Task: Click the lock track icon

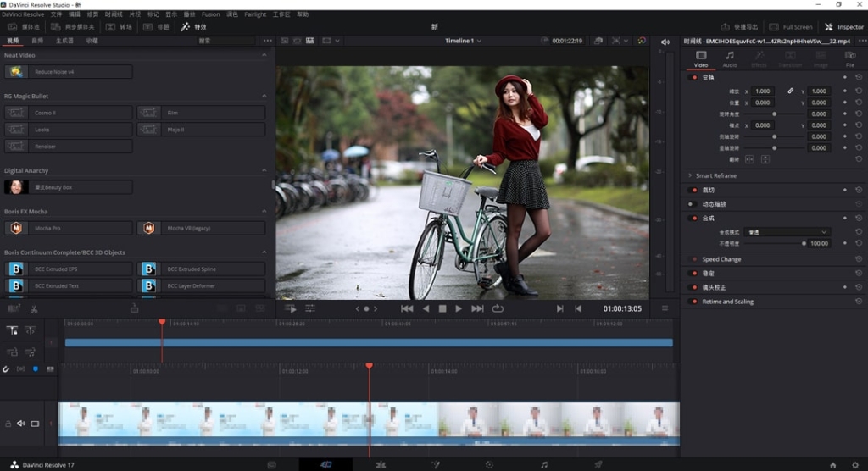Action: pyautogui.click(x=8, y=424)
